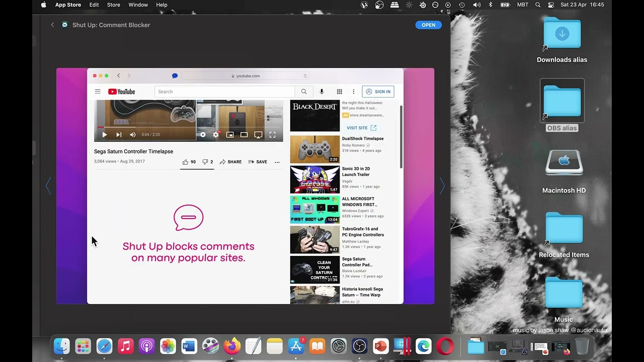Click the OBS menu bar status icon
The image size is (644, 362).
(x=380, y=5)
